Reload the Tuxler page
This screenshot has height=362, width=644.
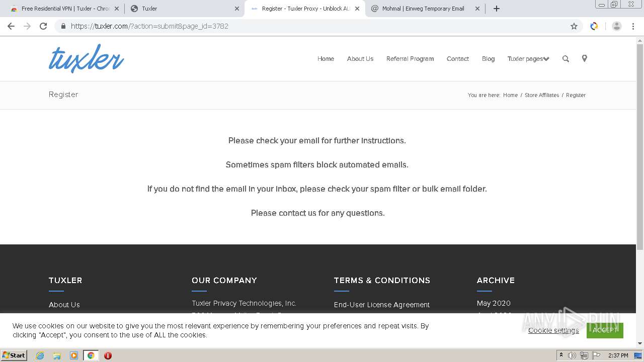pos(43,26)
